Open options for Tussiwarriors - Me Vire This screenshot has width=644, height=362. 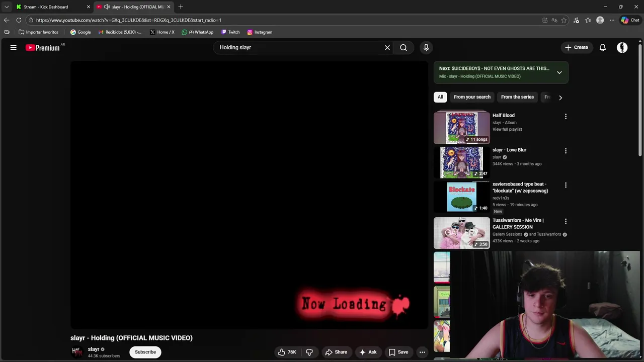pos(566,221)
